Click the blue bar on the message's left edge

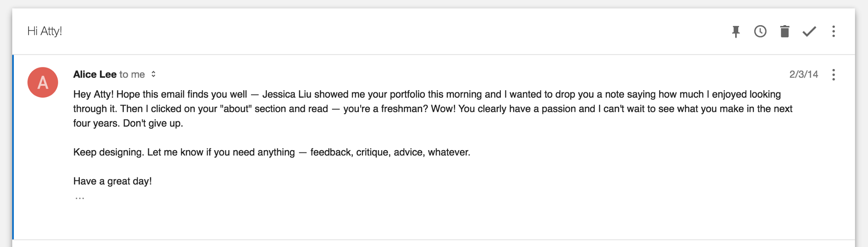click(13, 147)
